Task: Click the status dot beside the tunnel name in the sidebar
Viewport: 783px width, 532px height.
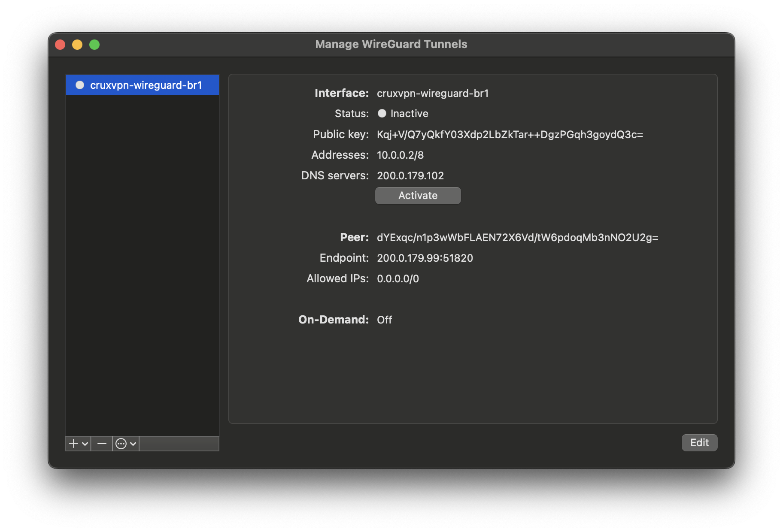Action: click(80, 85)
